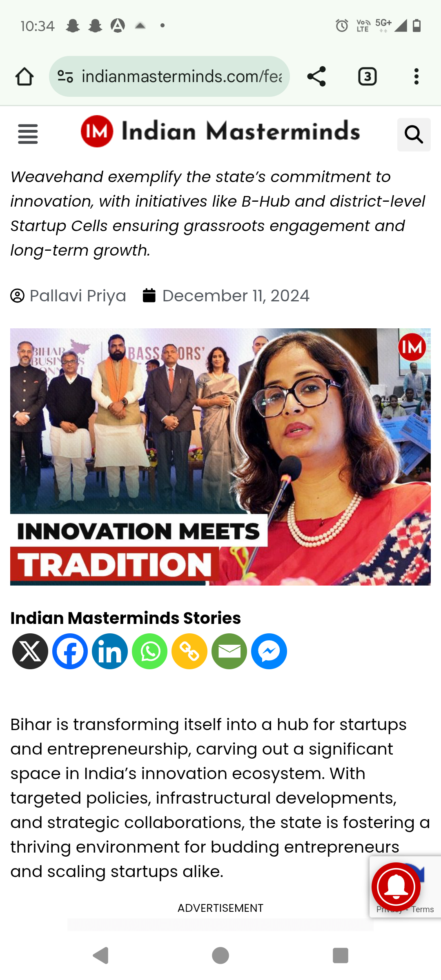This screenshot has height=980, width=441.
Task: View site information icon in URL bar
Action: point(65,76)
